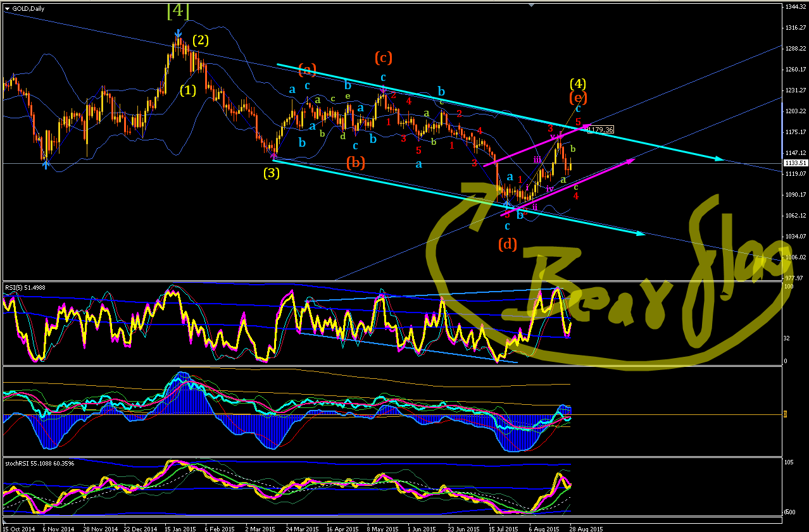Click the GOLD,Daily chart title text
809x532 pixels.
pos(27,8)
